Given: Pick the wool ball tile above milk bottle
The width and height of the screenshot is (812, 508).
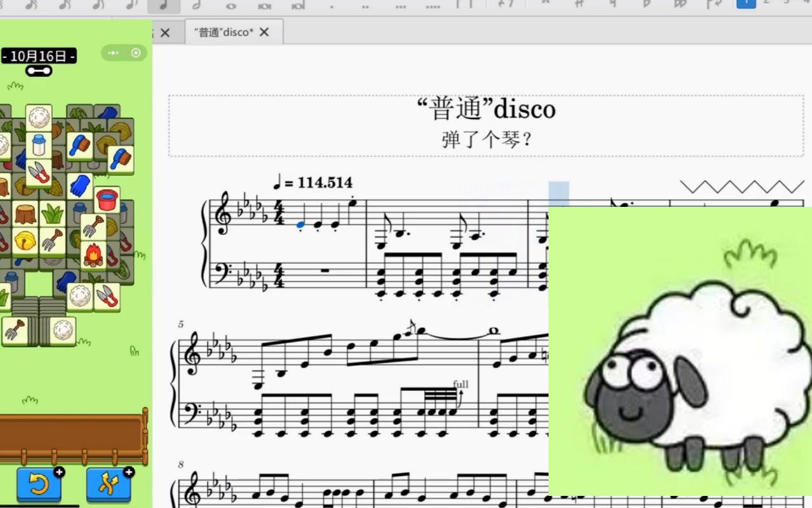Looking at the screenshot, I should [x=39, y=118].
